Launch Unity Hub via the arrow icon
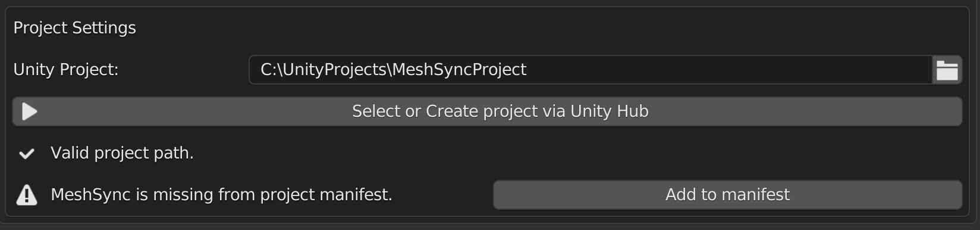This screenshot has height=230, width=980. pos(30,111)
